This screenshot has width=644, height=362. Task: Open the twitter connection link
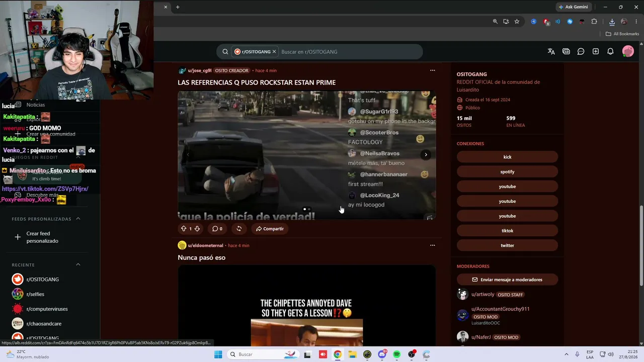[x=507, y=245]
